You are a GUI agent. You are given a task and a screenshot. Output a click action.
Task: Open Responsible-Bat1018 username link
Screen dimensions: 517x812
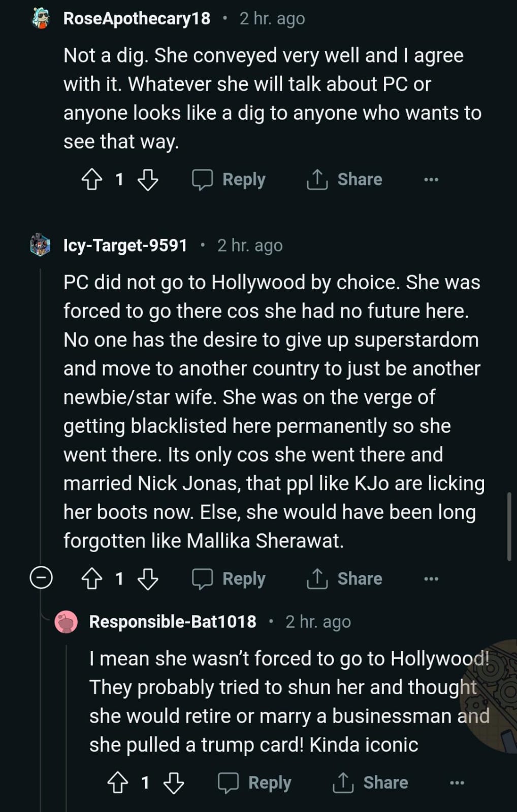[173, 622]
